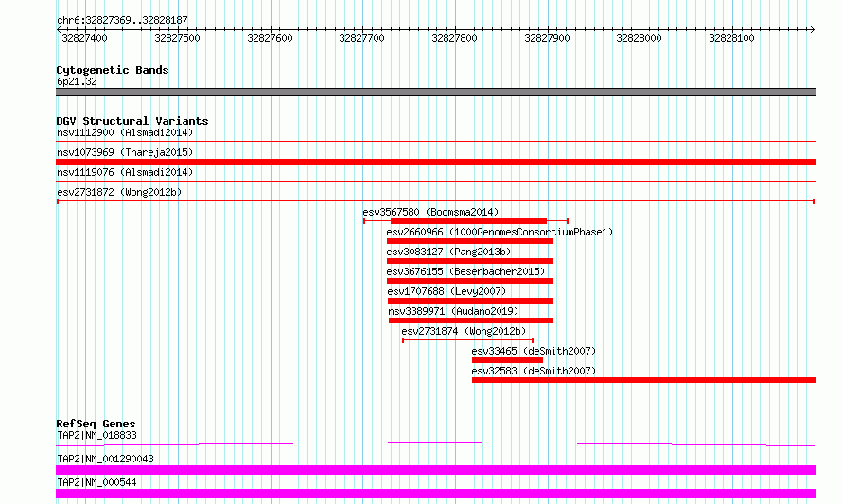842x504 pixels.
Task: Select esv2660966 (1000GenomesConsortiumPhase1) label
Action: [500, 232]
